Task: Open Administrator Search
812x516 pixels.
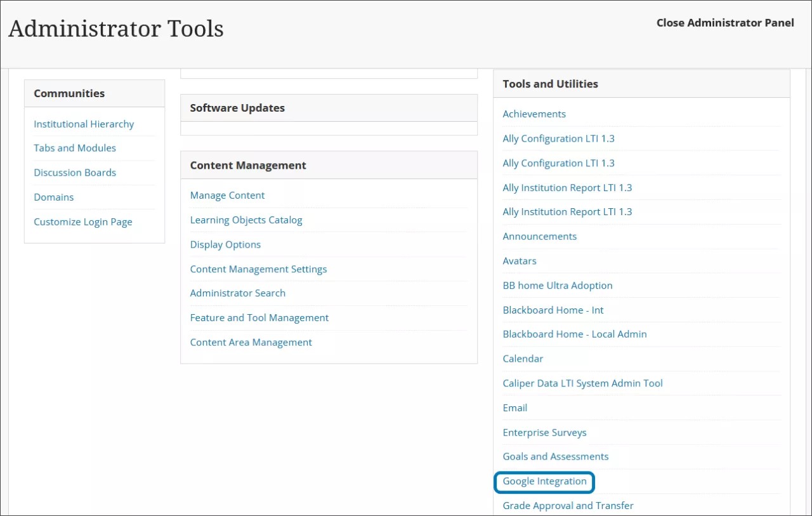Action: [237, 293]
